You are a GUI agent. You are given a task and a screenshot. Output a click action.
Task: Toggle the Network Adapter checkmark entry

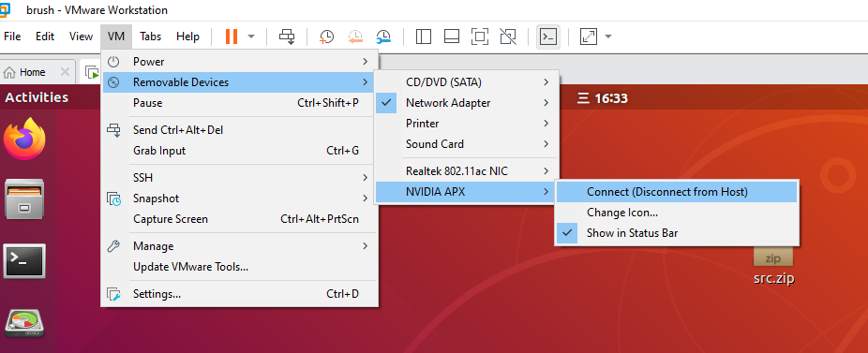click(x=467, y=103)
